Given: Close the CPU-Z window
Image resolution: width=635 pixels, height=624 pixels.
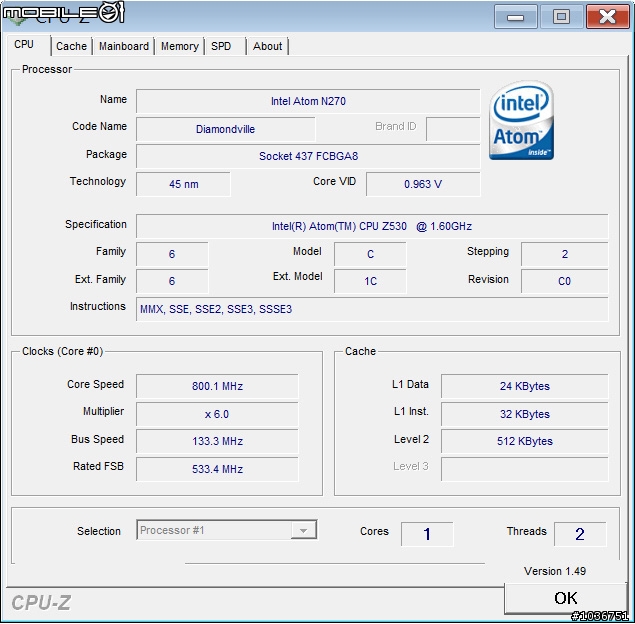Looking at the screenshot, I should click(607, 17).
